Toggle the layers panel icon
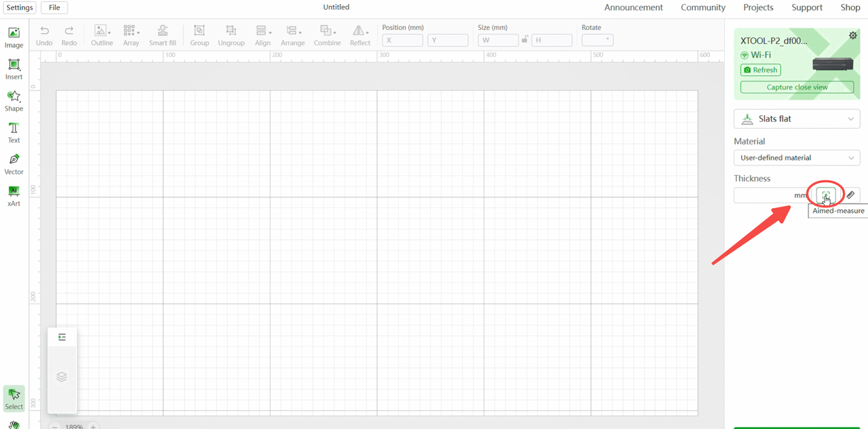Screen dimensions: 868x429 pyautogui.click(x=62, y=377)
